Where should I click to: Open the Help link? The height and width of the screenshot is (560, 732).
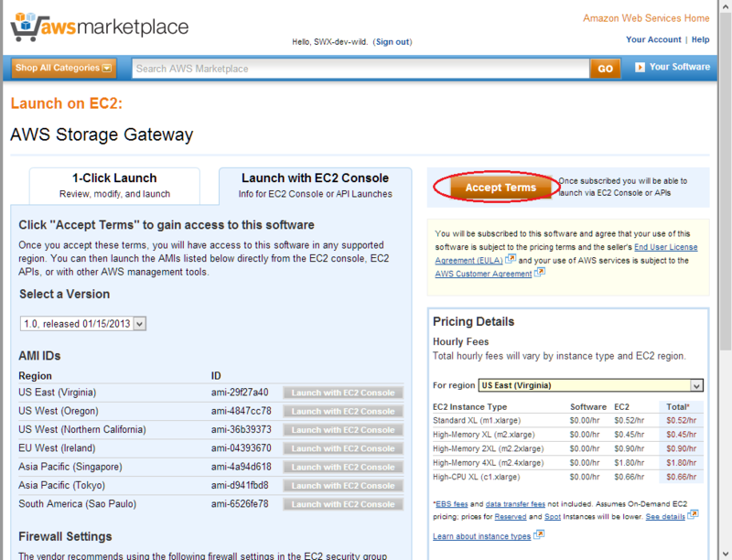(700, 39)
